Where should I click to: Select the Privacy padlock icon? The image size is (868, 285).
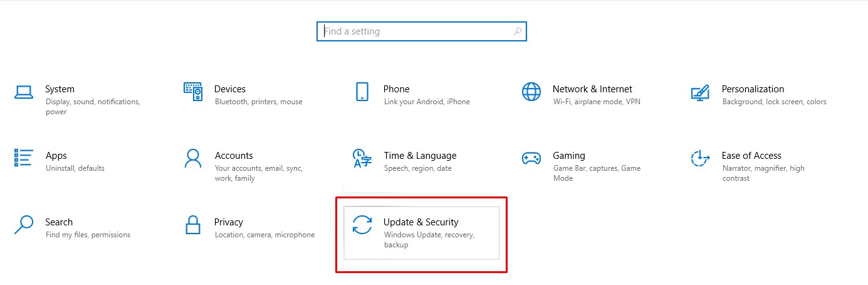pyautogui.click(x=193, y=225)
